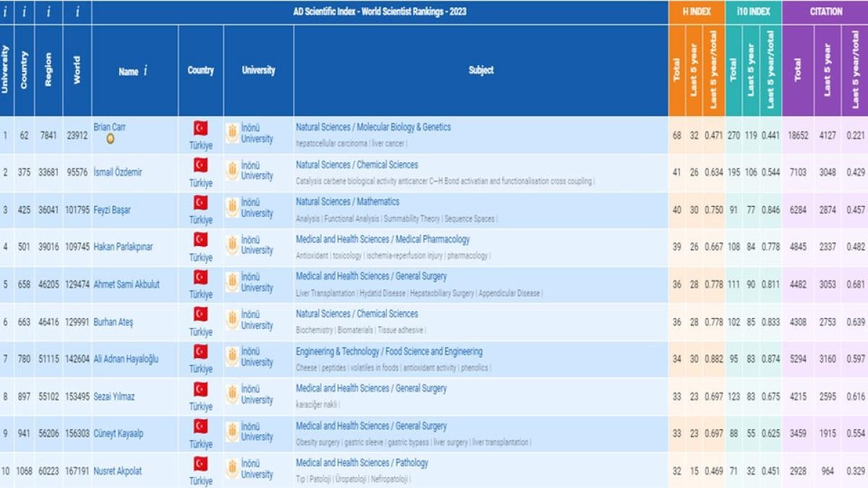This screenshot has height=488, width=868.
Task: Click the gold medal icon under Brian Carr
Action: click(x=110, y=139)
